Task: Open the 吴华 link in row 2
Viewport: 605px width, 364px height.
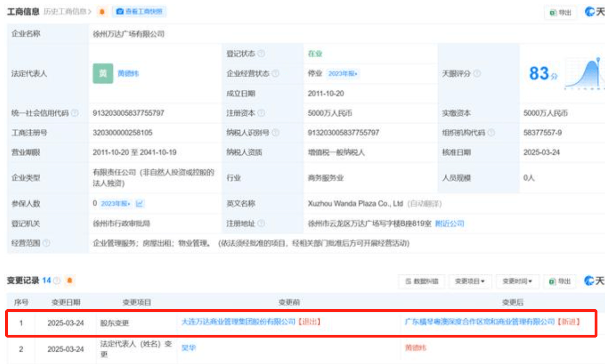Action: pyautogui.click(x=188, y=348)
